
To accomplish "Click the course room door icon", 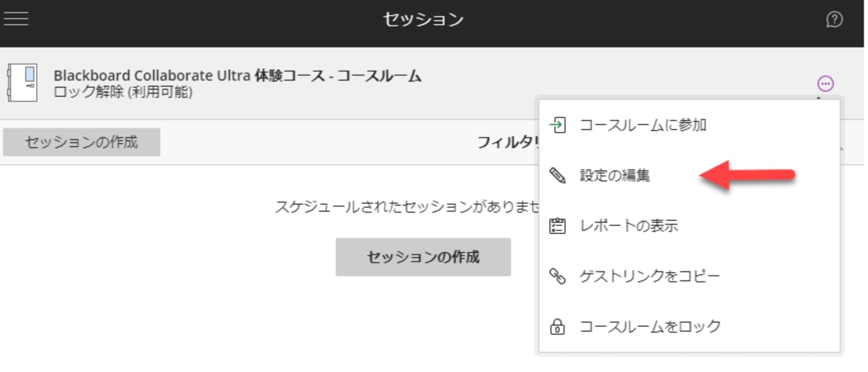I will point(22,83).
